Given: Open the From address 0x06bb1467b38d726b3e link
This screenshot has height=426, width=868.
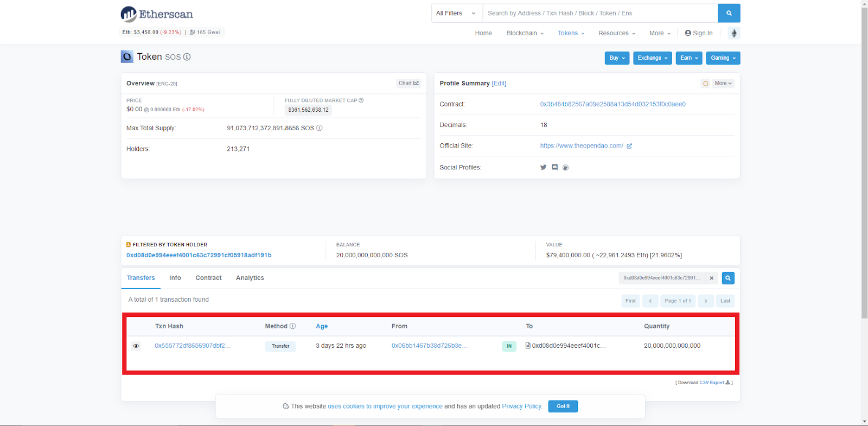Looking at the screenshot, I should (429, 346).
